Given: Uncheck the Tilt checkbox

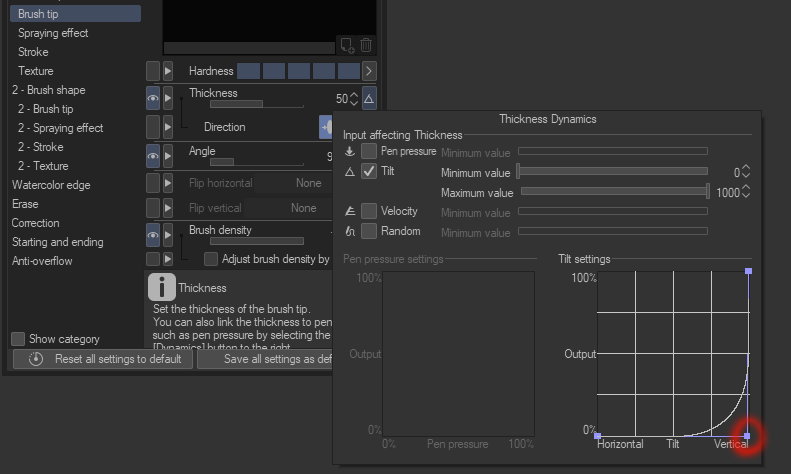Looking at the screenshot, I should (x=369, y=171).
